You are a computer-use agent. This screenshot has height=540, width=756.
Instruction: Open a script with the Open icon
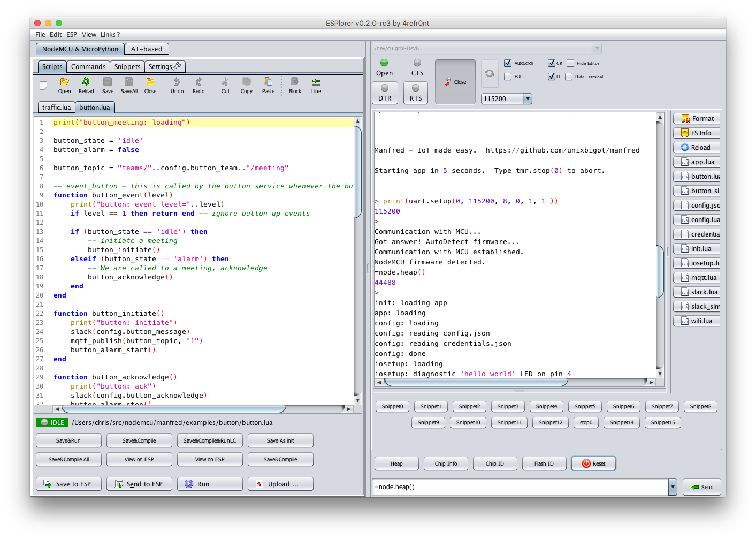[x=64, y=85]
